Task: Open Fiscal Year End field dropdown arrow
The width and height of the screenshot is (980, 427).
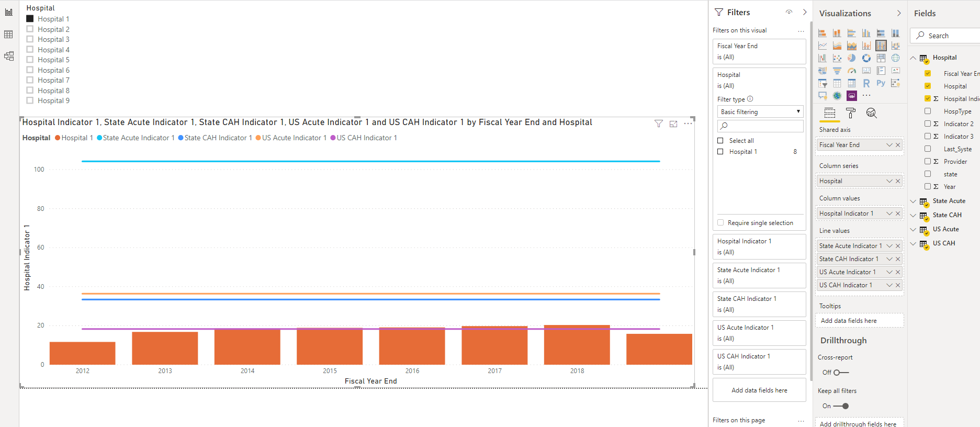Action: pos(889,145)
